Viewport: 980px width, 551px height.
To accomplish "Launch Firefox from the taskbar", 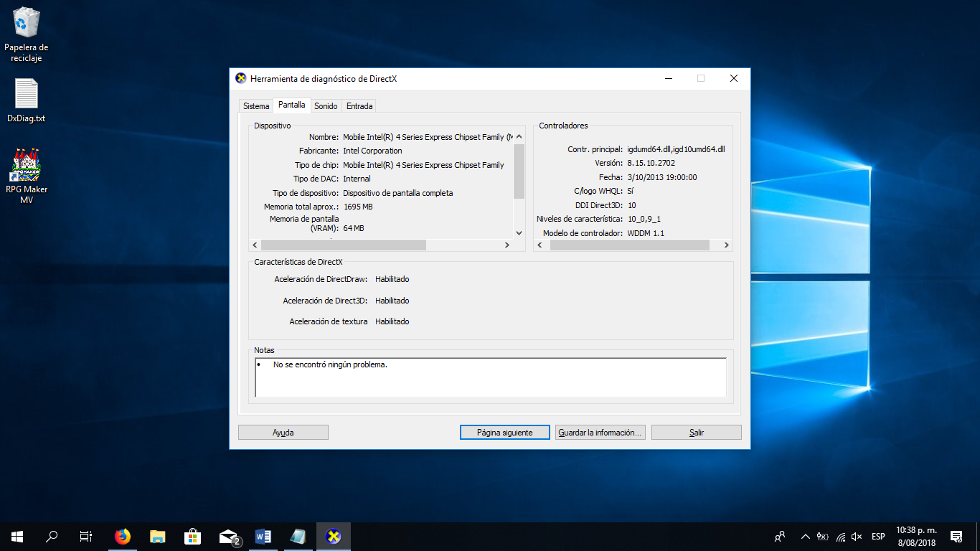I will [123, 536].
